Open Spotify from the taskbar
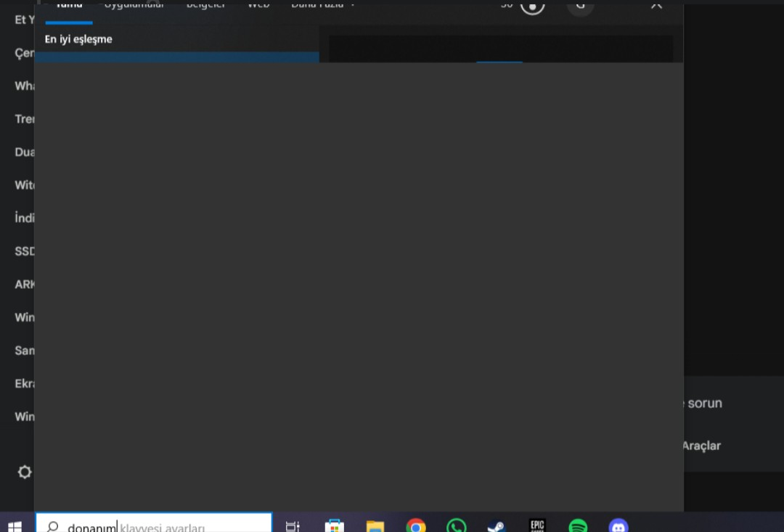The height and width of the screenshot is (532, 784). pos(578,526)
